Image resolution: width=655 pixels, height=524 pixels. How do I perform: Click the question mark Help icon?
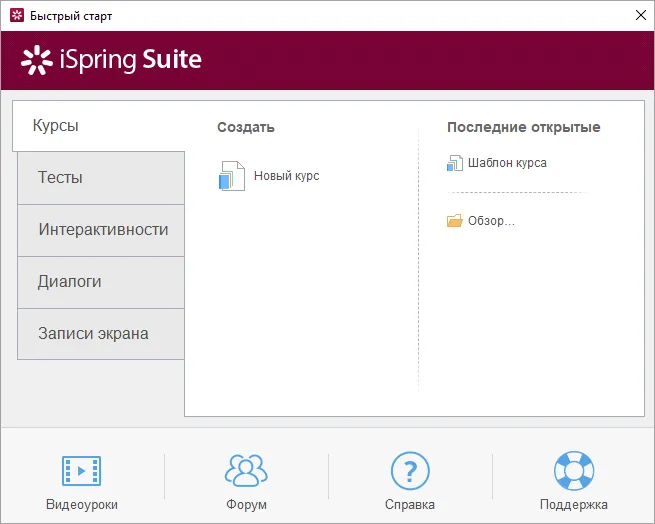(410, 470)
